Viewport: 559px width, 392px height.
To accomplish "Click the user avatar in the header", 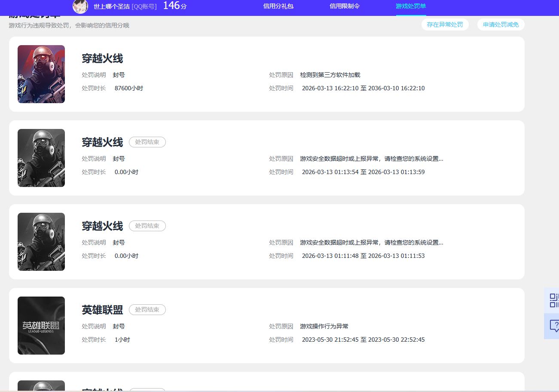I will (80, 6).
